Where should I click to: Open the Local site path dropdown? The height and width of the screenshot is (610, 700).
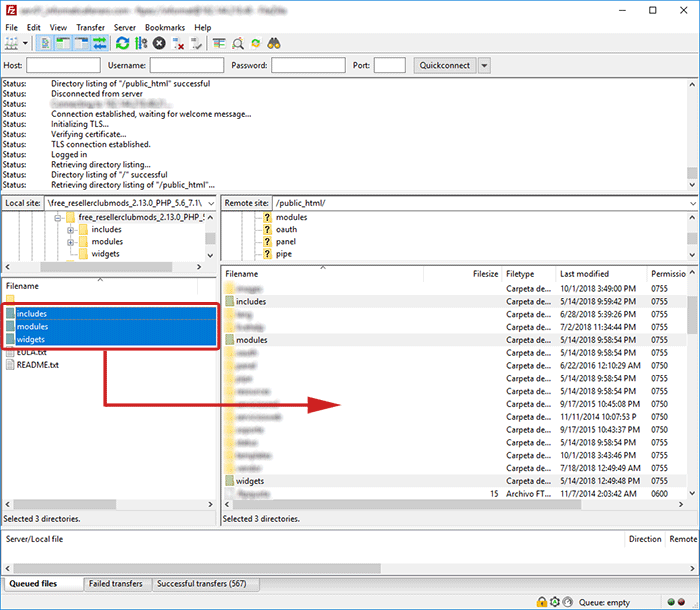pos(211,203)
